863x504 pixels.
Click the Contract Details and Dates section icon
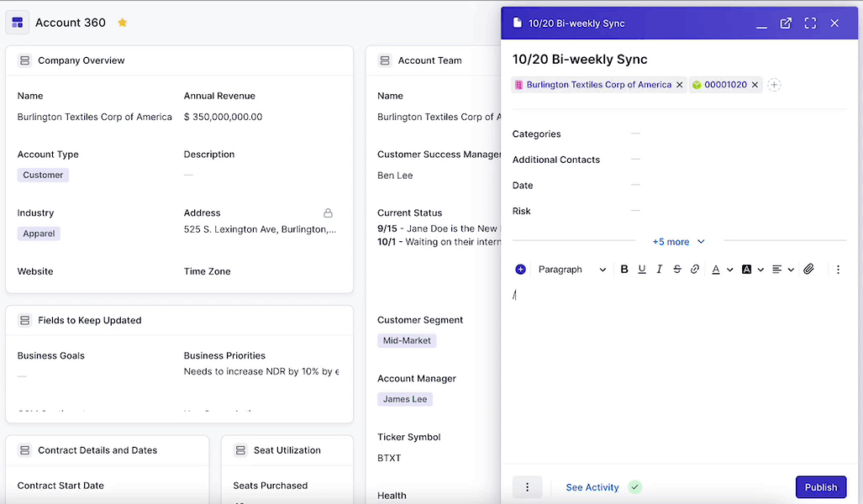[24, 450]
